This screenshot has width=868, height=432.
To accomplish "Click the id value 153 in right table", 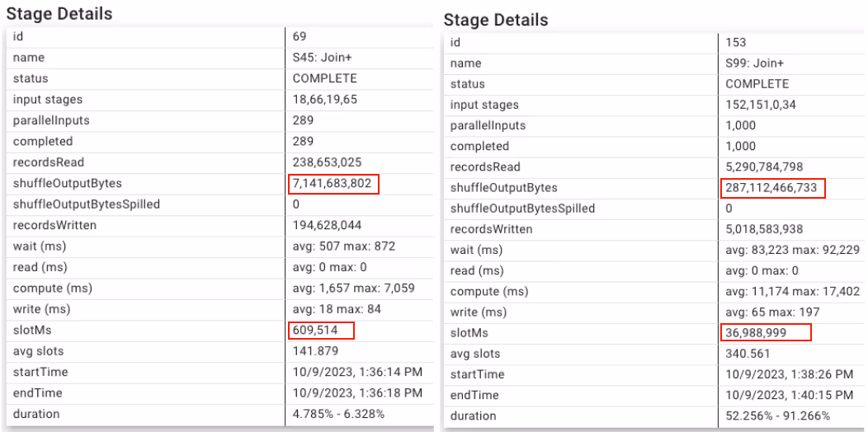I will [x=736, y=42].
